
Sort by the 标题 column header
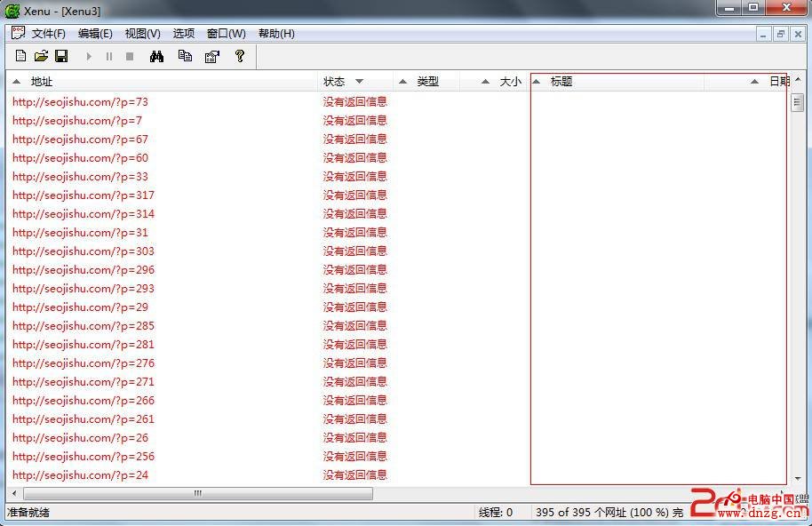click(x=561, y=82)
